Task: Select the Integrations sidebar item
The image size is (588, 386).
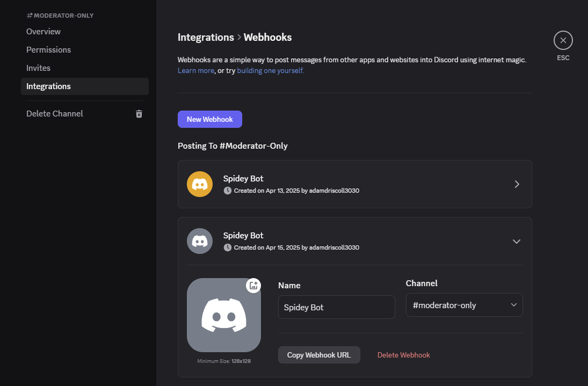Action: [85, 86]
